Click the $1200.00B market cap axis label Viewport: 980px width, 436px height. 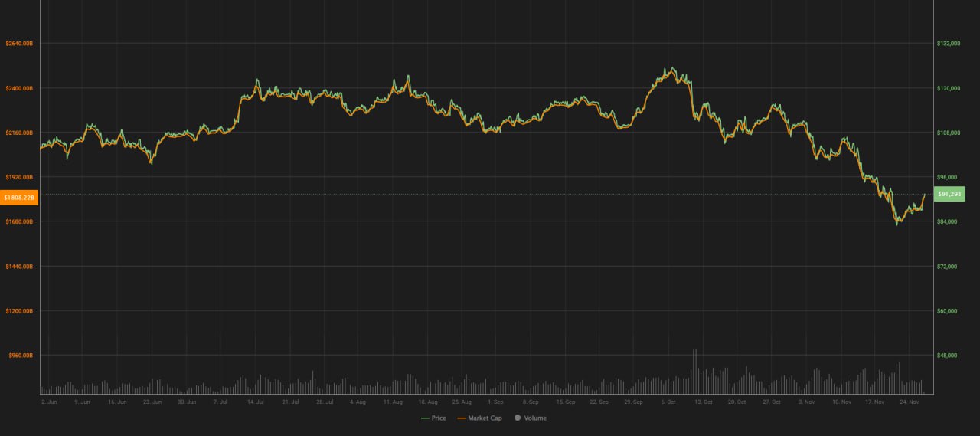[x=19, y=311]
